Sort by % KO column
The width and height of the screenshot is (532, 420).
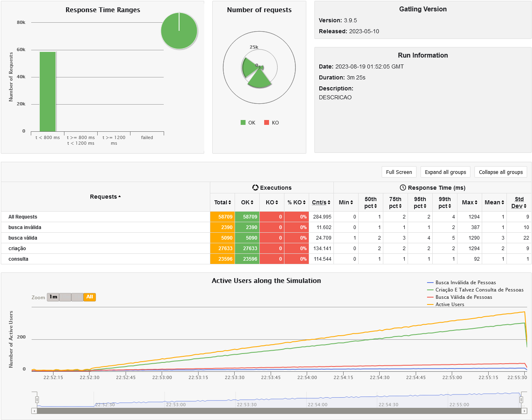pos(297,202)
